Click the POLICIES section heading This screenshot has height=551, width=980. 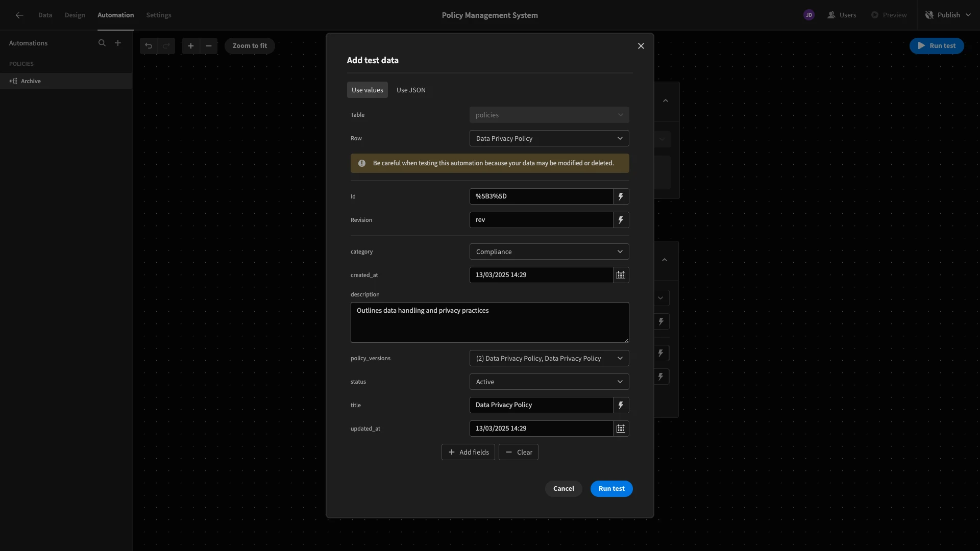click(21, 64)
